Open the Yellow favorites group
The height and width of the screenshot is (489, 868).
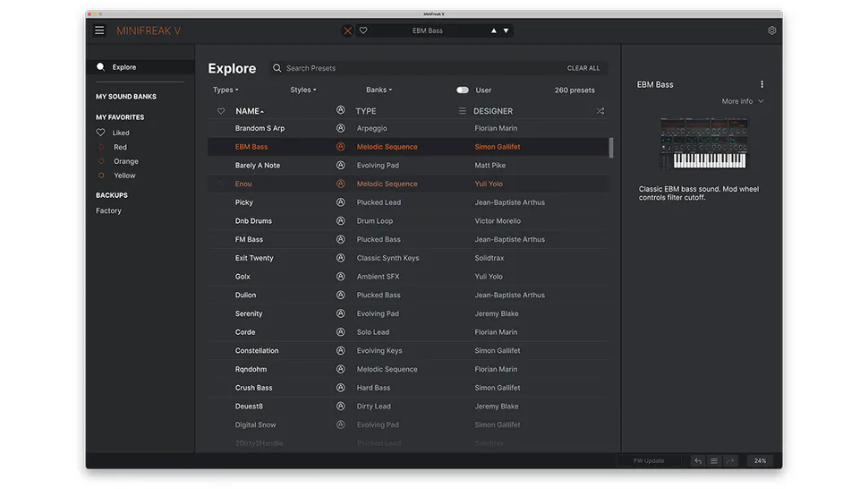(124, 176)
